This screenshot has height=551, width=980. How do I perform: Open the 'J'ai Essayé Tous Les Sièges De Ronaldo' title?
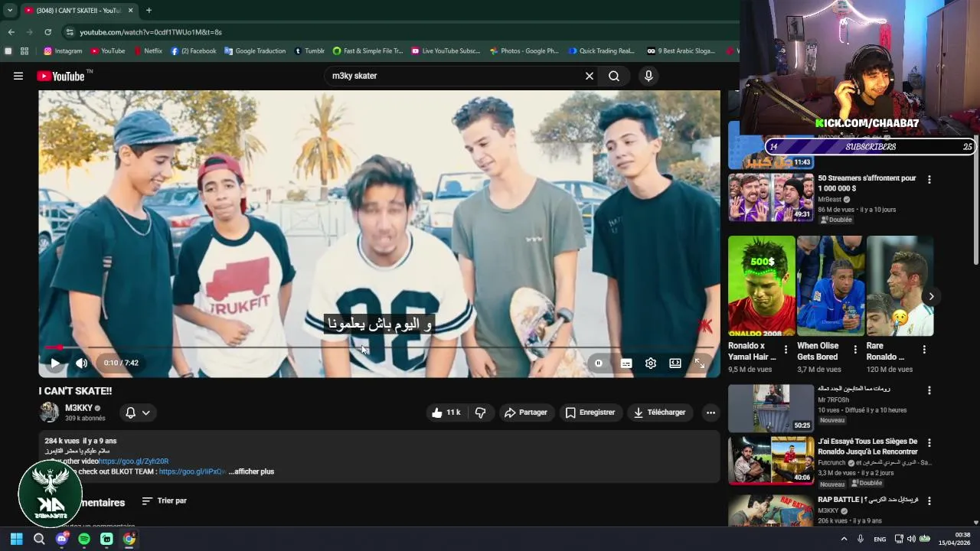[x=867, y=446]
